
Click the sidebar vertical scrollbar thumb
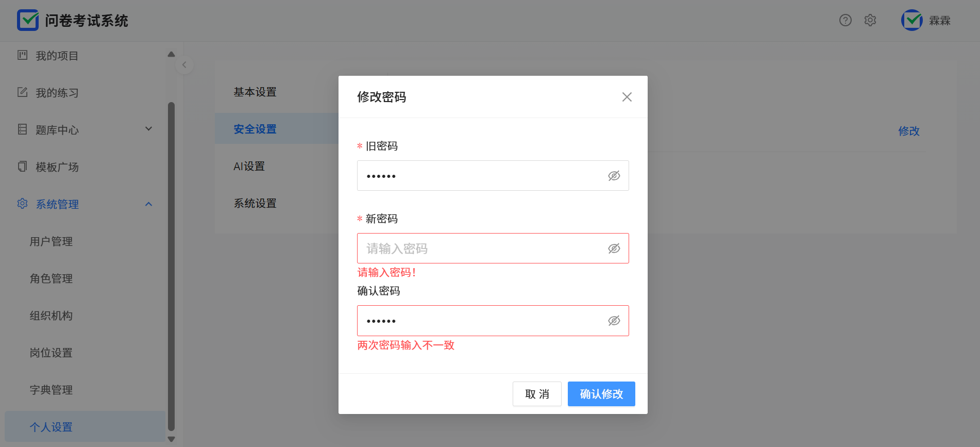click(x=172, y=266)
